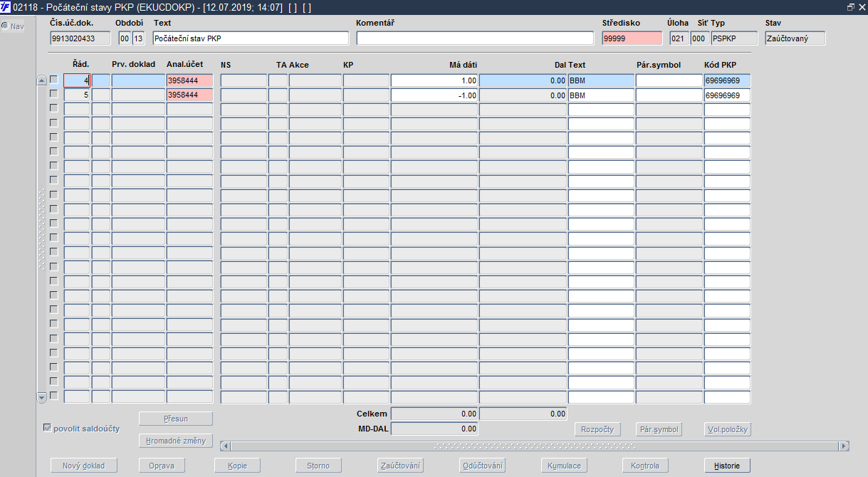
Task: Click the Dal value 0.00 in row 4
Action: coord(523,80)
